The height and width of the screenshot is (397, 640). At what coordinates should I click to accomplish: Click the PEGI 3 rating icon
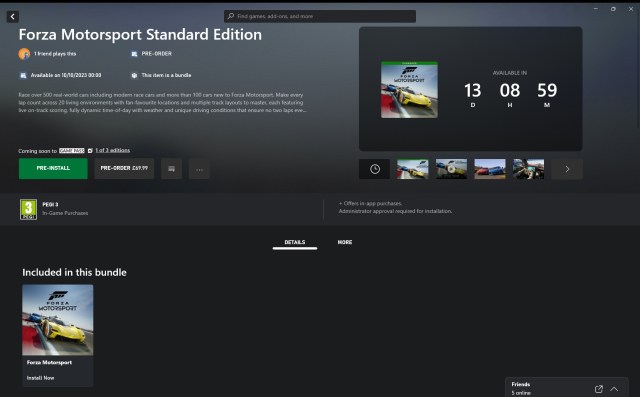tap(28, 209)
